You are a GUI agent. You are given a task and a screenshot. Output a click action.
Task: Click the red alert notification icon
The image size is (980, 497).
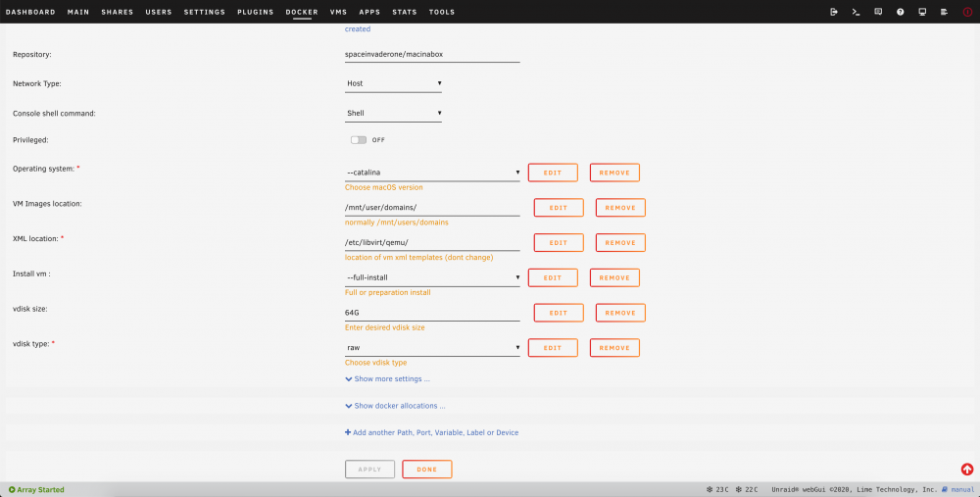coord(967,12)
